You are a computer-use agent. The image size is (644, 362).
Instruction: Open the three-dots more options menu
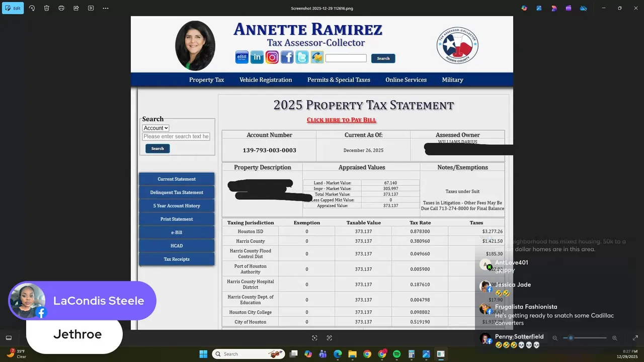point(105,8)
